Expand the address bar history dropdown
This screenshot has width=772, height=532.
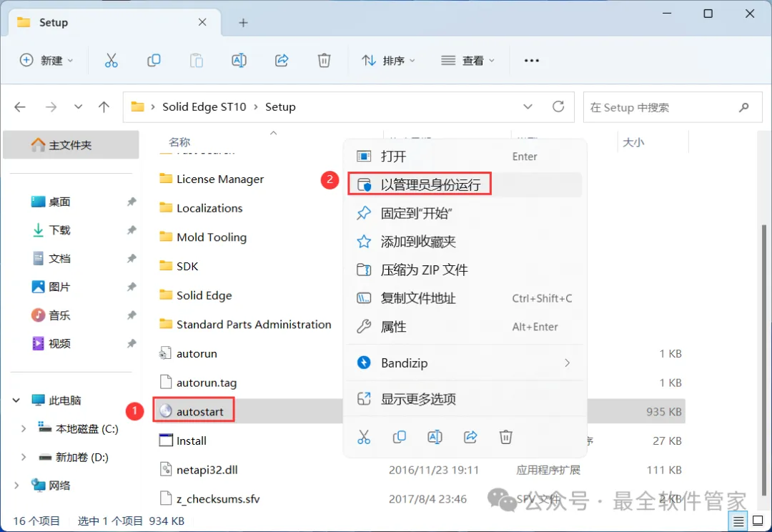pyautogui.click(x=528, y=107)
